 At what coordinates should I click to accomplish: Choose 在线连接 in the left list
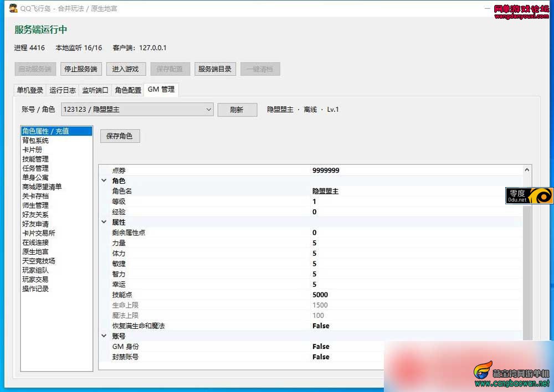tap(57, 243)
